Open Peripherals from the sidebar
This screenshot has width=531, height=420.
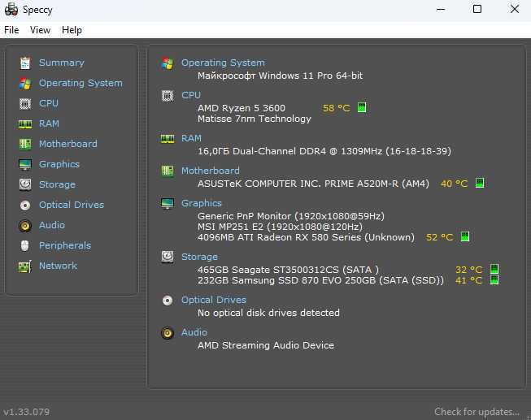[65, 245]
